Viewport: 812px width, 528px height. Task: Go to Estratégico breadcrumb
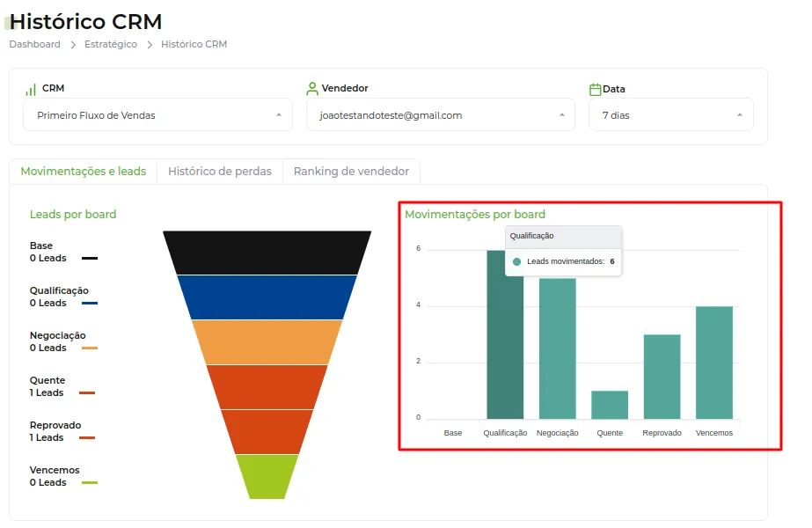pyautogui.click(x=111, y=44)
